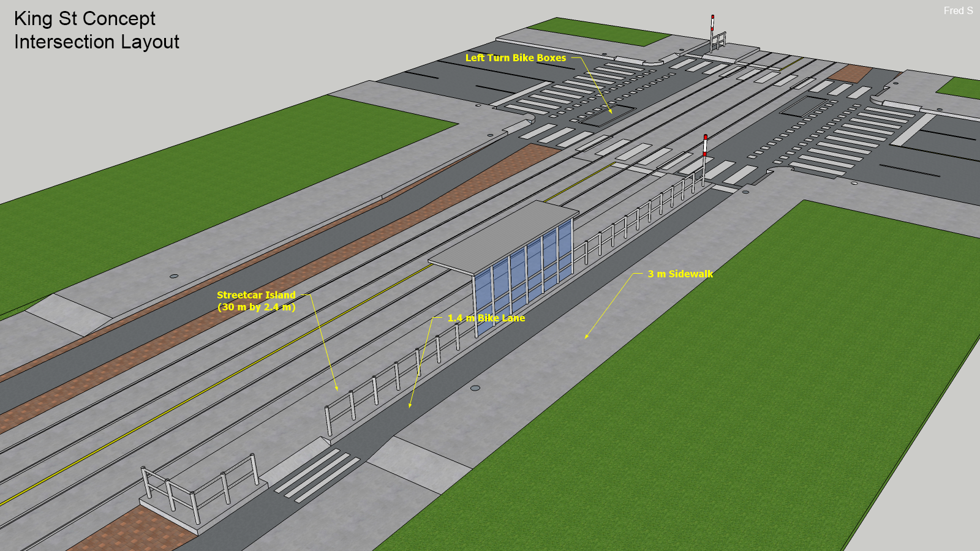Select the red-white signal pole at far corner
The height and width of the screenshot is (551, 980).
(712, 32)
